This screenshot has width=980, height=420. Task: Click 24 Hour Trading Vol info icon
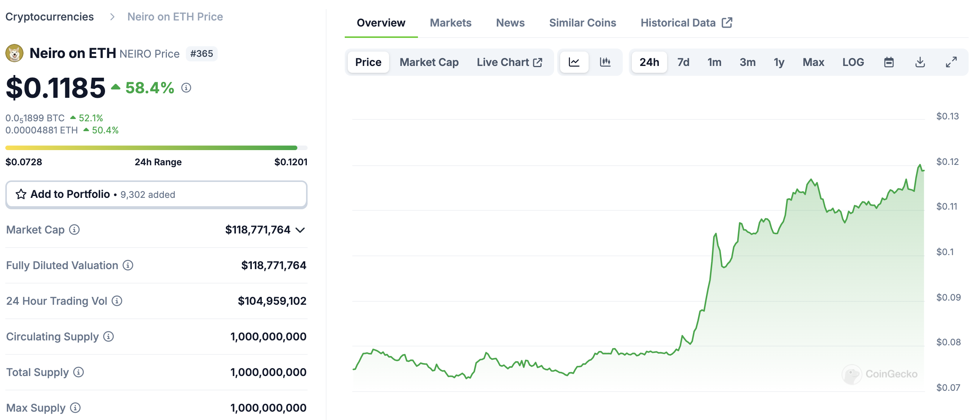(117, 301)
